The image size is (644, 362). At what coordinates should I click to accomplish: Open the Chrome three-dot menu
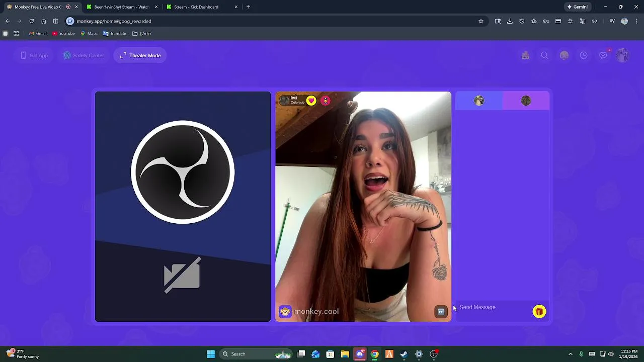[636, 21]
